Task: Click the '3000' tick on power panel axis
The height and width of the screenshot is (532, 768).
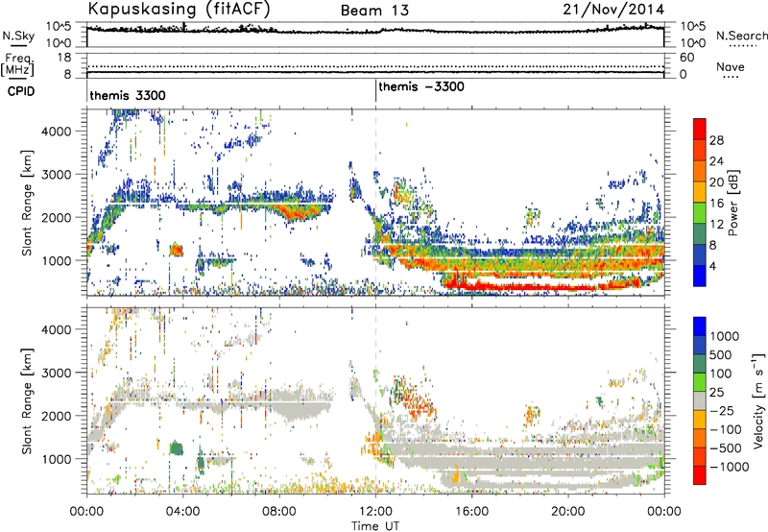Action: coord(57,175)
